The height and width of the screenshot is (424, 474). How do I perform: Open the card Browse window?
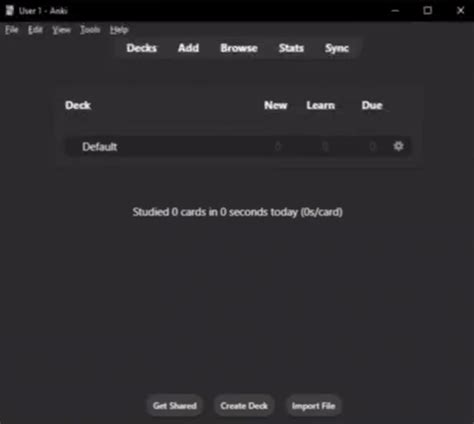pyautogui.click(x=239, y=48)
